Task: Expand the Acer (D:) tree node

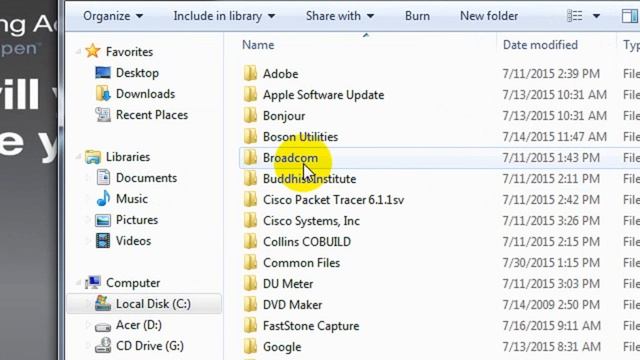Action: pos(88,325)
